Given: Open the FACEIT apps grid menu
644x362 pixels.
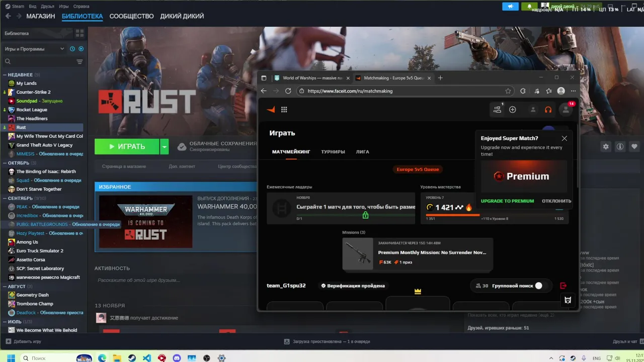Looking at the screenshot, I should [284, 110].
